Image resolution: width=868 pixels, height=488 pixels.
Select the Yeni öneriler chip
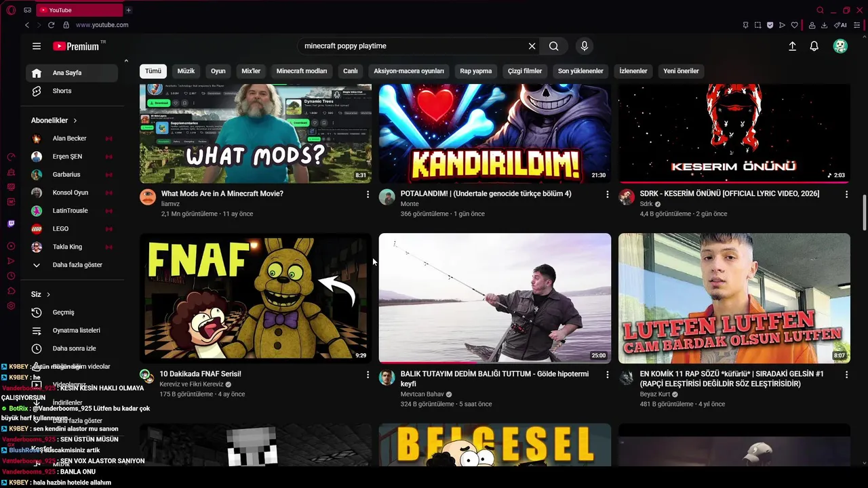coord(681,71)
